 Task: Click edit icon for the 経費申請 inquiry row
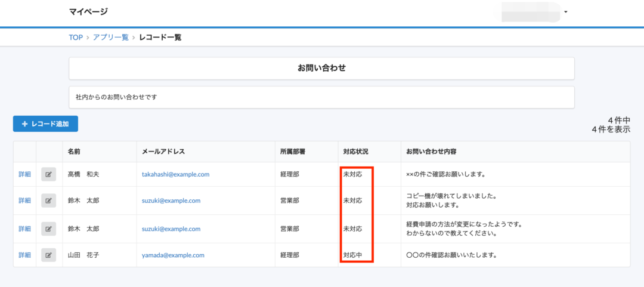(48, 229)
